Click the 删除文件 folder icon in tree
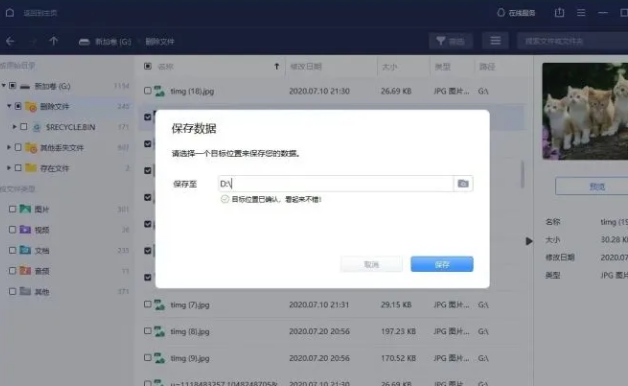 (31, 107)
